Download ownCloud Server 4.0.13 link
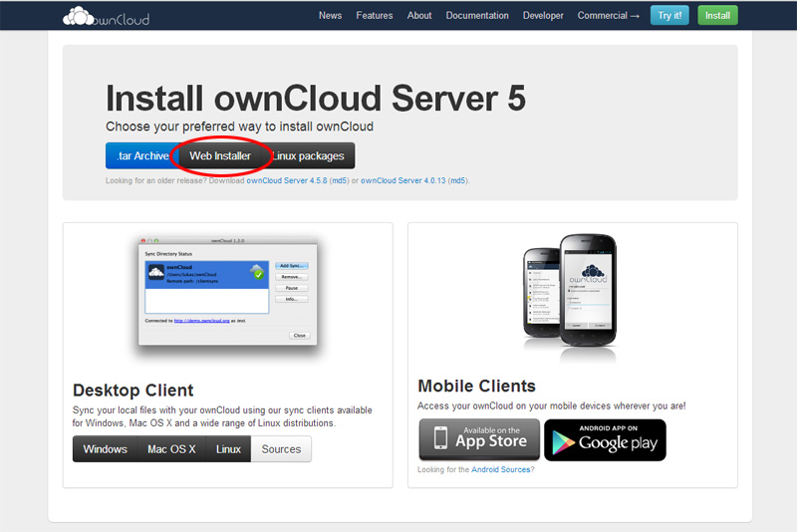The height and width of the screenshot is (532, 797). (403, 180)
